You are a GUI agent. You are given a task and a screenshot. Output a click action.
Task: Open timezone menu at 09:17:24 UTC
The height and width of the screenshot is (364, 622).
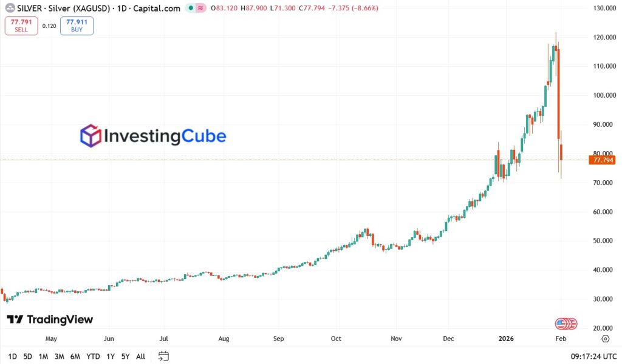click(x=593, y=357)
